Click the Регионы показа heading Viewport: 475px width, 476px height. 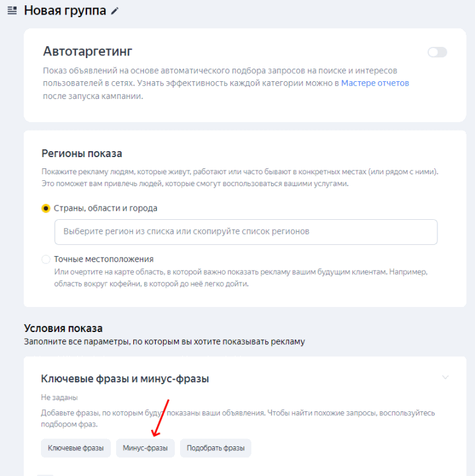point(82,154)
